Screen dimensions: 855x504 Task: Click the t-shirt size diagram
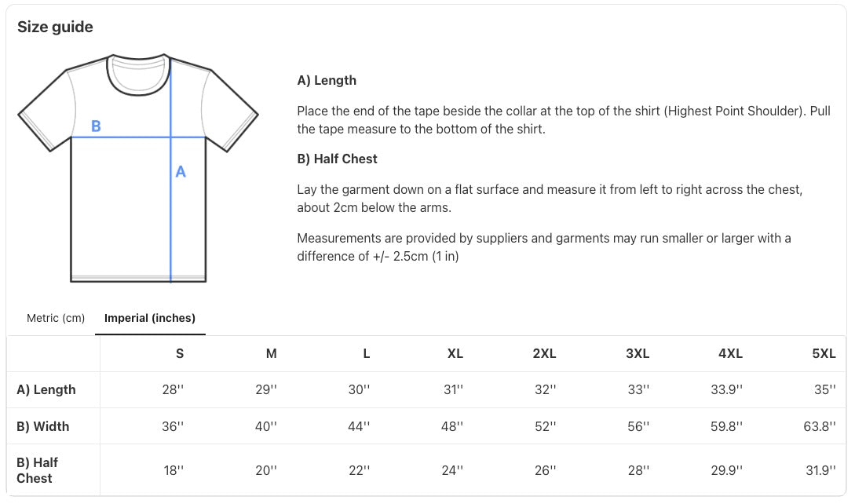coord(137,167)
